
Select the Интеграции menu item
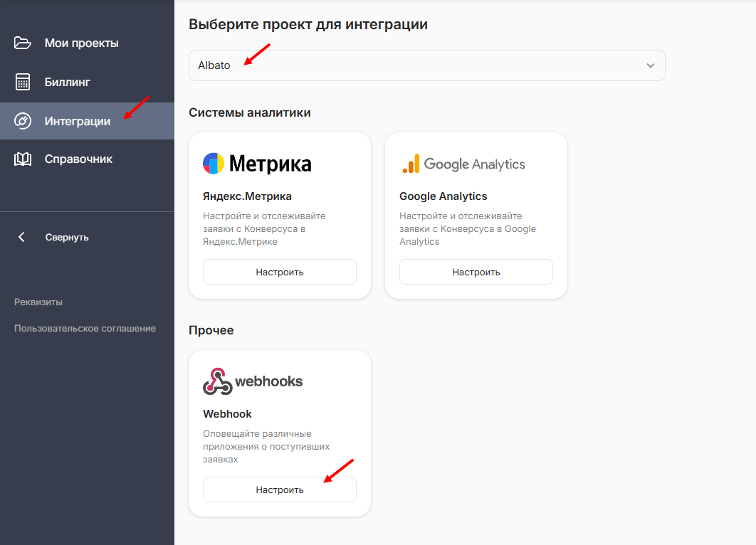click(x=78, y=121)
